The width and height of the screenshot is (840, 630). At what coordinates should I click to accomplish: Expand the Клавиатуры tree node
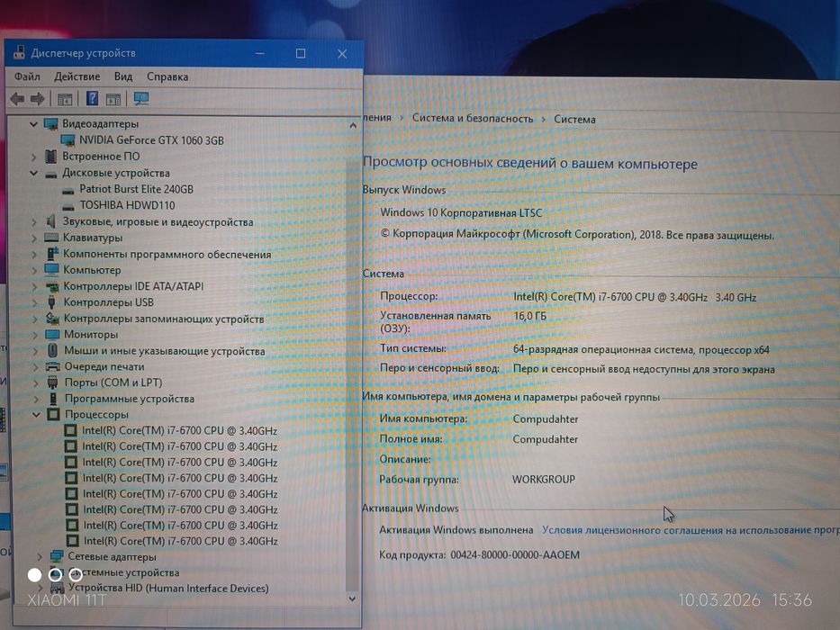[34, 238]
